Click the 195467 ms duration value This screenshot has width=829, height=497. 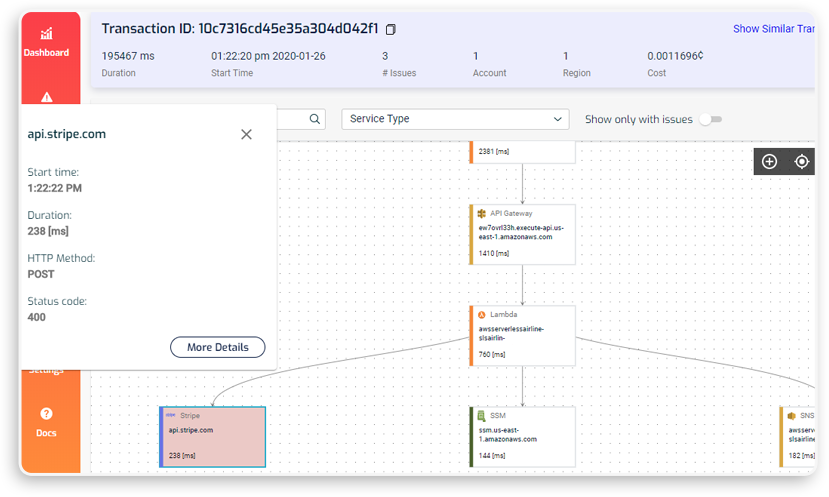(x=128, y=56)
